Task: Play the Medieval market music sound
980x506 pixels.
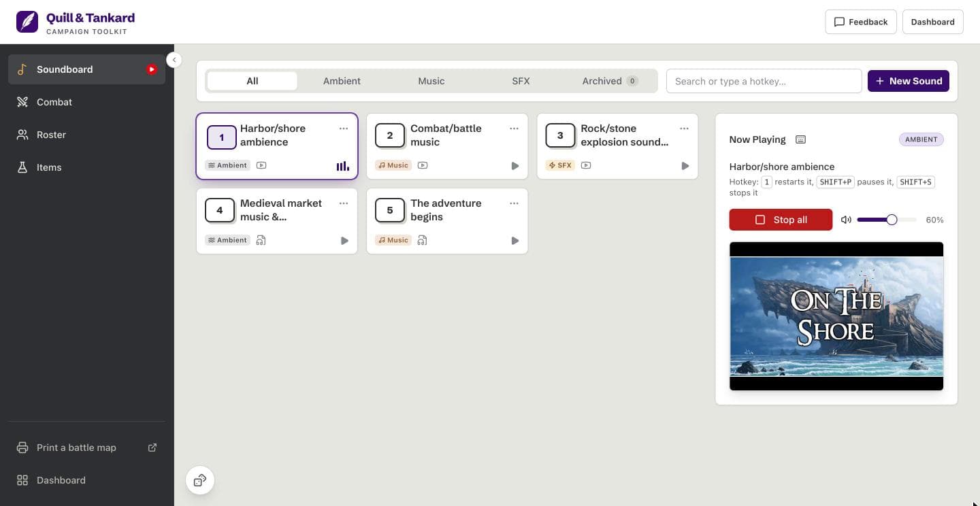Action: [x=345, y=241]
